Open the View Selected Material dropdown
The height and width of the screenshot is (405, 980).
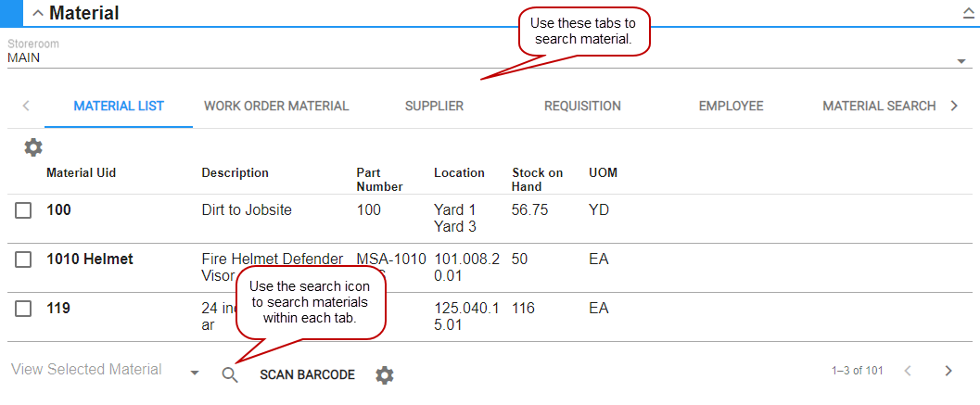pos(105,370)
